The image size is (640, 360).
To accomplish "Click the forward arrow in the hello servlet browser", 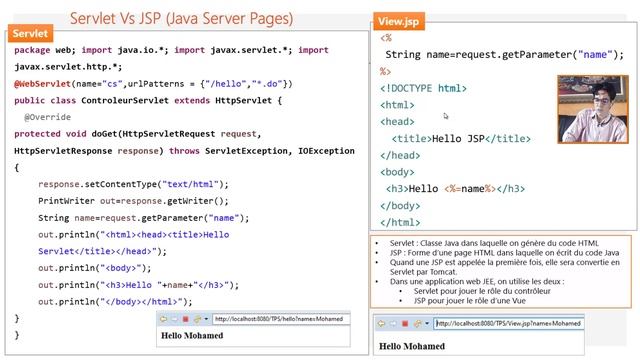I will (174, 319).
